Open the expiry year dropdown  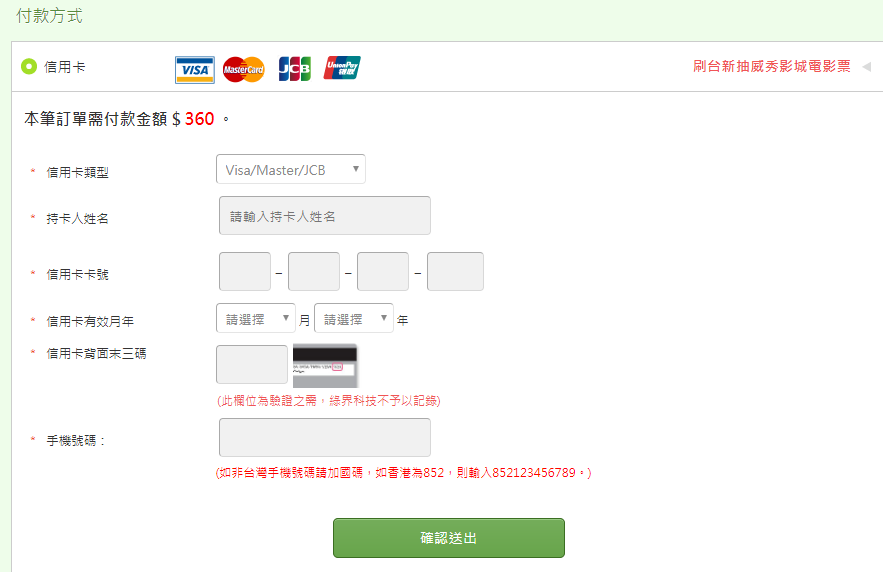click(x=354, y=318)
